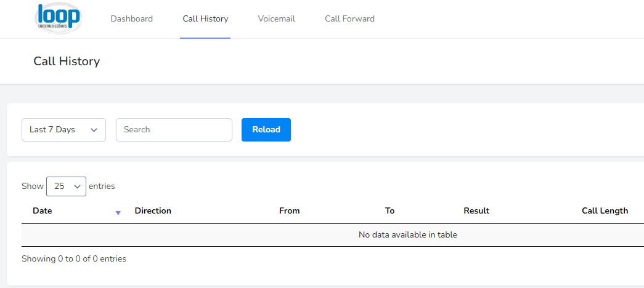This screenshot has height=288, width=644.
Task: Select the 'No data available in table' row
Action: [333, 235]
